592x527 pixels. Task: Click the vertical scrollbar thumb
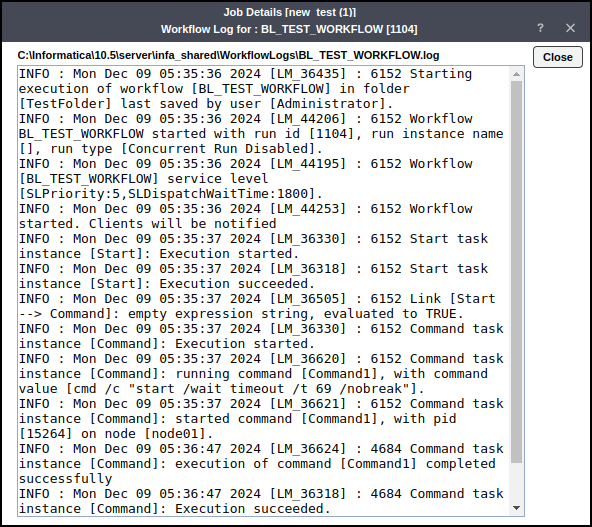click(x=516, y=272)
